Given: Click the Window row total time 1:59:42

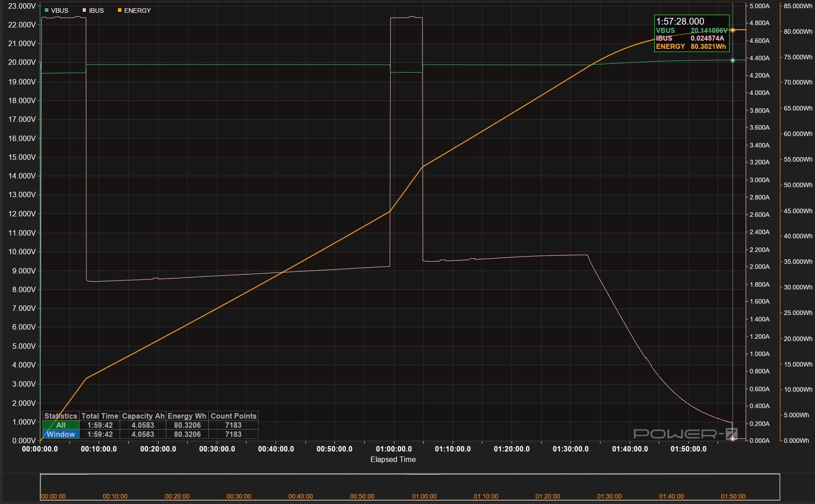Looking at the screenshot, I should 100,434.
